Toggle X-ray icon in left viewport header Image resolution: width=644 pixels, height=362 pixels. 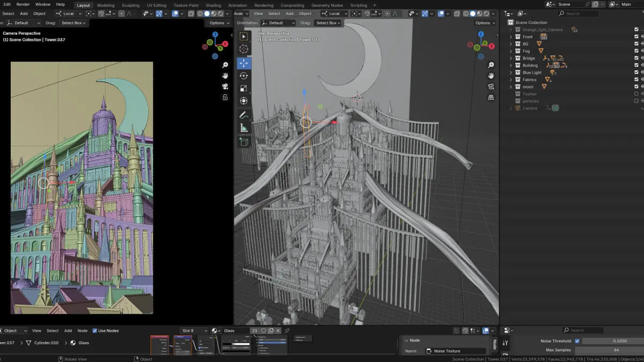(192, 13)
